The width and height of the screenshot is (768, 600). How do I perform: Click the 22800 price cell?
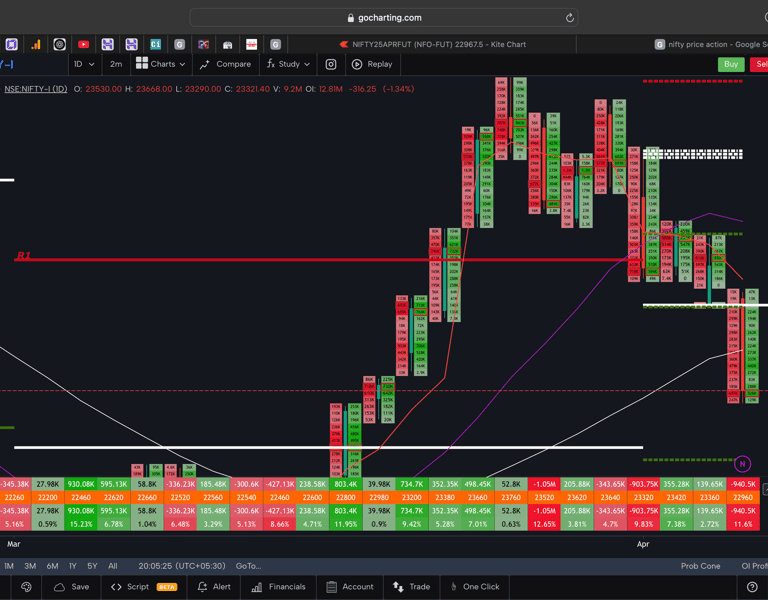click(346, 498)
